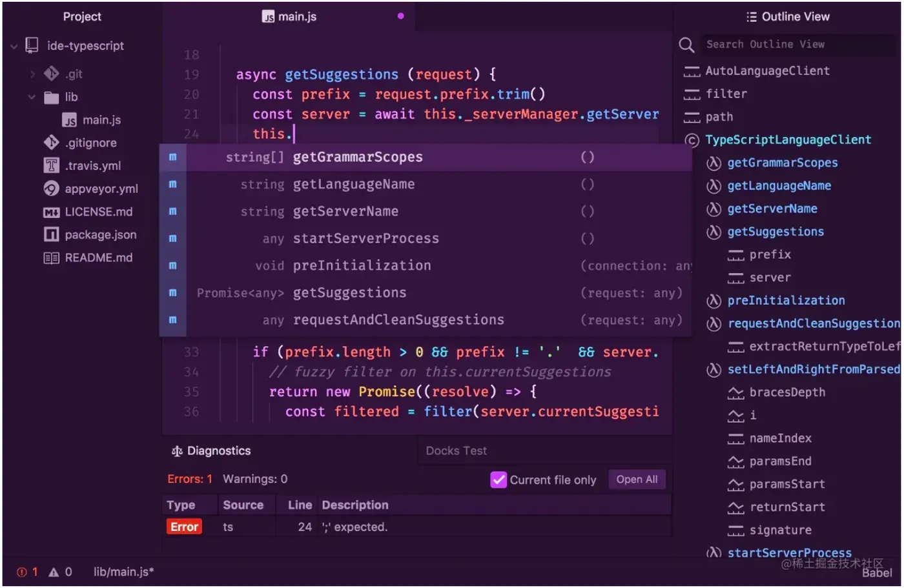Jump to getSuggestions in Outline View
This screenshot has height=588, width=904.
coord(776,232)
